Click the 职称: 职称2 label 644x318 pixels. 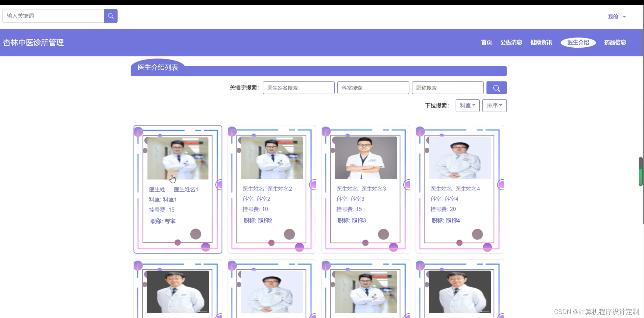point(258,221)
